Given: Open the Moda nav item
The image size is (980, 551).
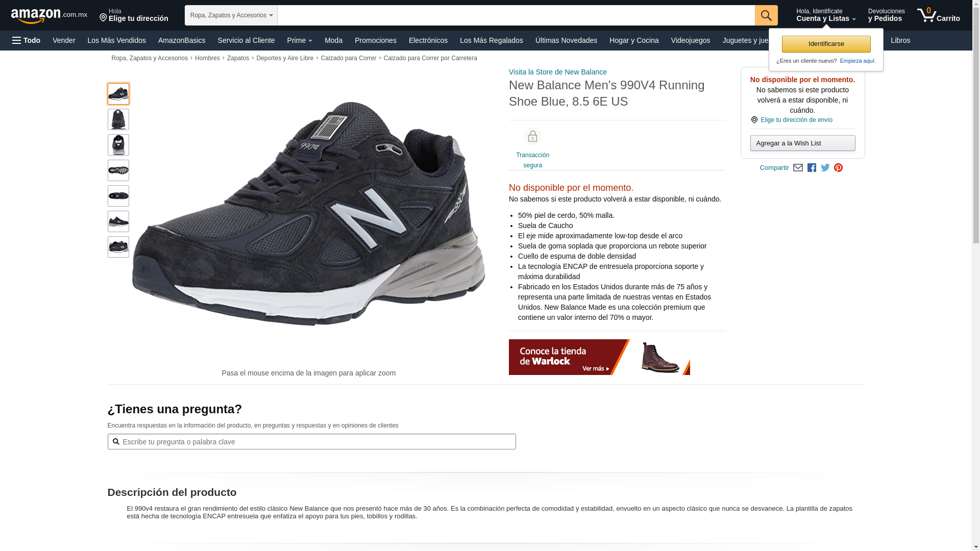Looking at the screenshot, I should click(333, 40).
